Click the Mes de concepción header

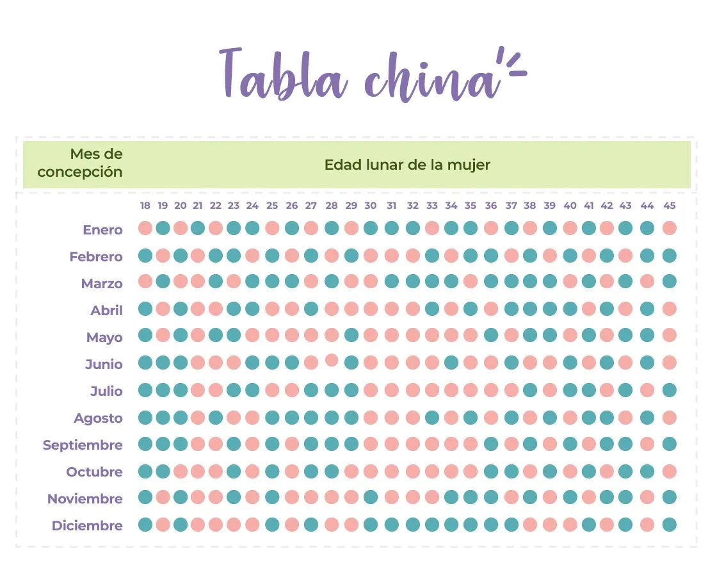coord(80,163)
